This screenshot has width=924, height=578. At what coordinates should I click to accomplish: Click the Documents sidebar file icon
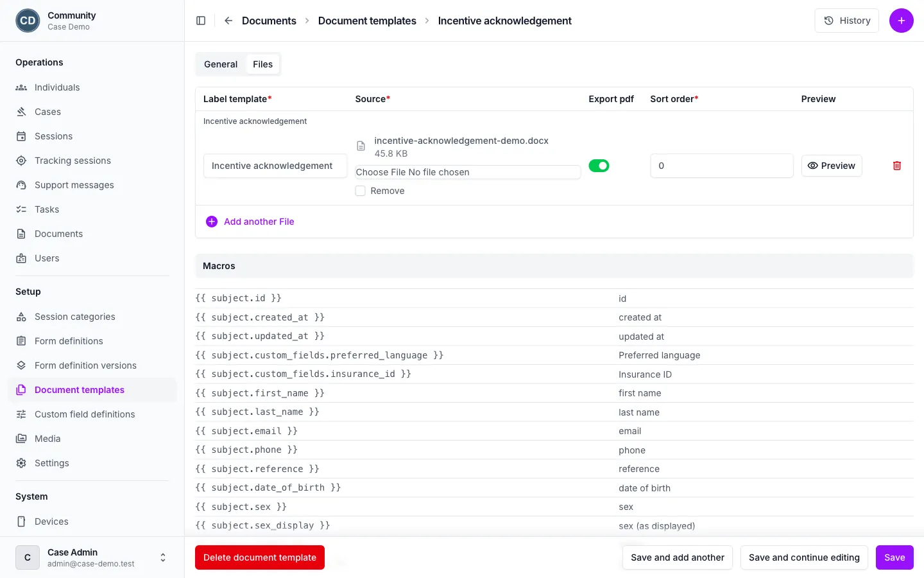pyautogui.click(x=21, y=234)
